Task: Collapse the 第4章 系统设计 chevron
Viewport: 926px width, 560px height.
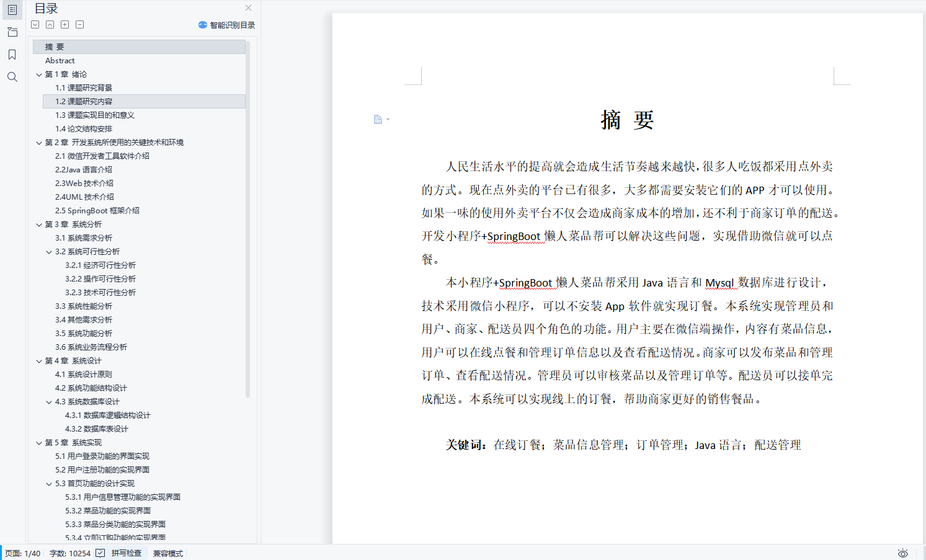Action: (x=39, y=361)
